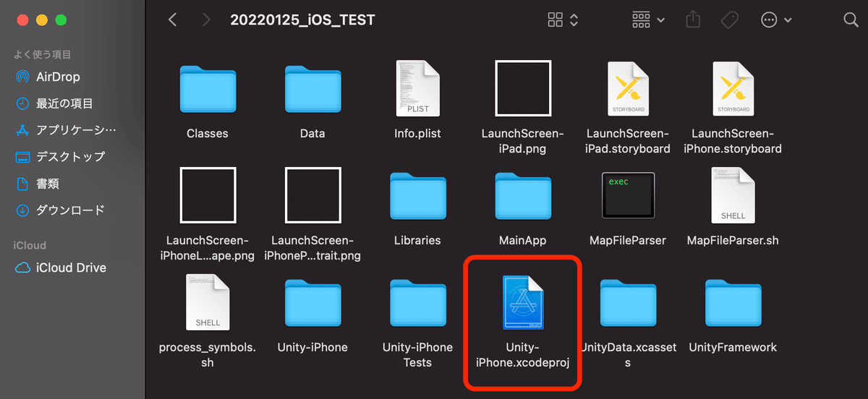
Task: Click the red close window button
Action: pyautogui.click(x=22, y=20)
